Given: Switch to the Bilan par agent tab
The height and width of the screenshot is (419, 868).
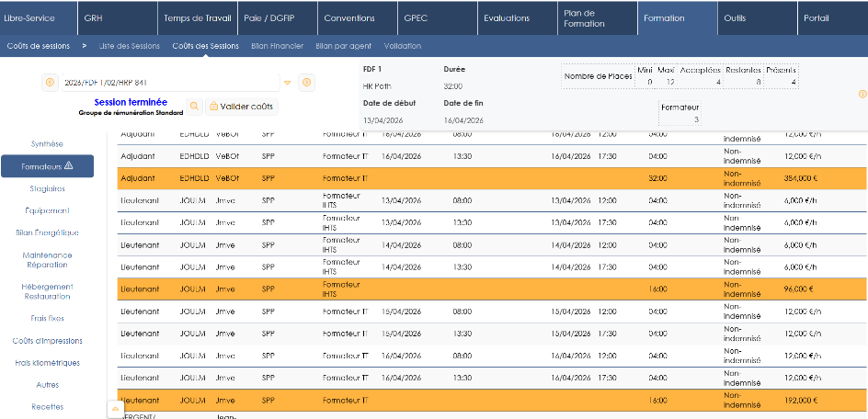Looking at the screenshot, I should (343, 46).
